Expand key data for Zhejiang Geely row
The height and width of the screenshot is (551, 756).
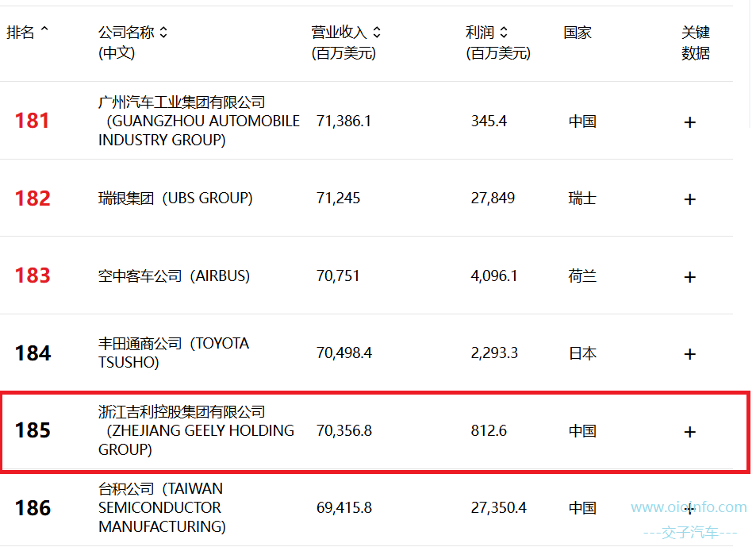point(689,432)
